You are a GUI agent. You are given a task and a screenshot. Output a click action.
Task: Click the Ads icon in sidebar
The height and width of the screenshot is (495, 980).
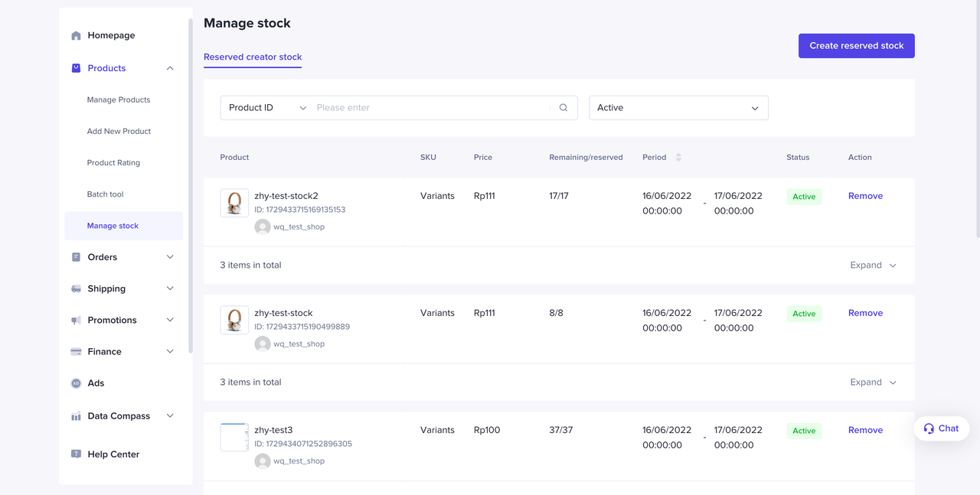[76, 383]
